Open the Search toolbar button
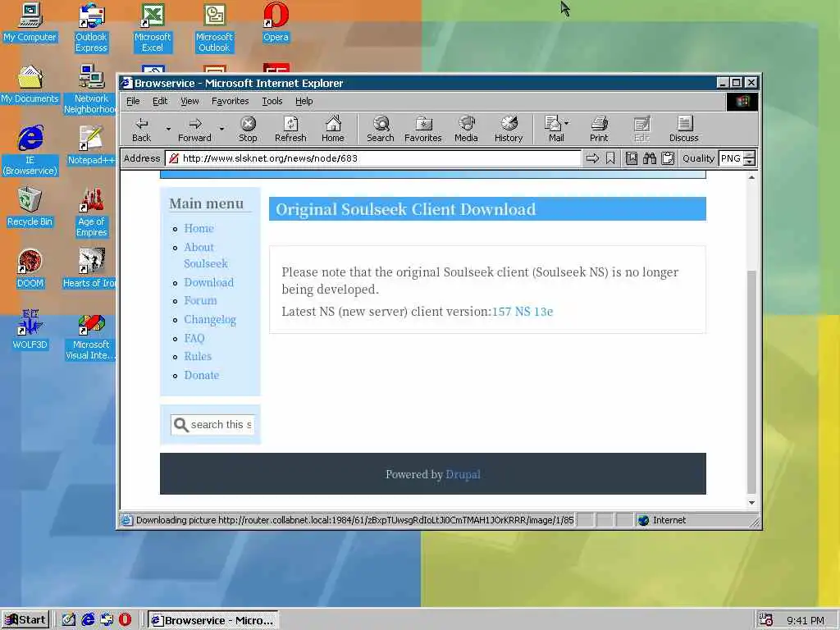This screenshot has height=630, width=840. pos(381,130)
